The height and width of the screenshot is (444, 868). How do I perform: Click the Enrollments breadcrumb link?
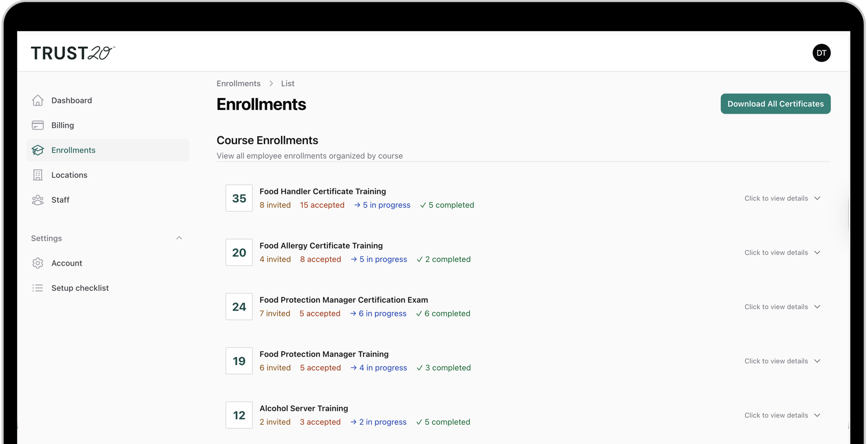point(238,83)
